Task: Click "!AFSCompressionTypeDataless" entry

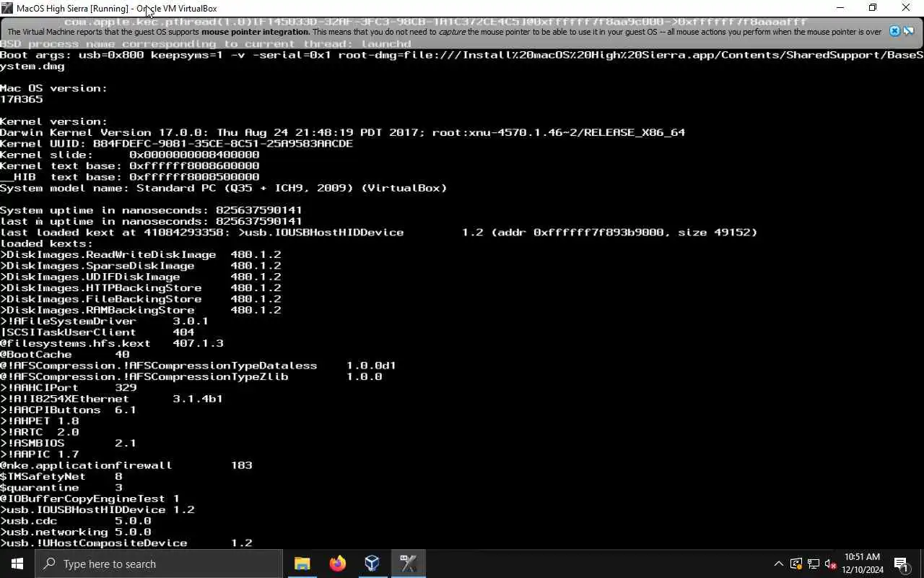Action: pyautogui.click(x=198, y=366)
